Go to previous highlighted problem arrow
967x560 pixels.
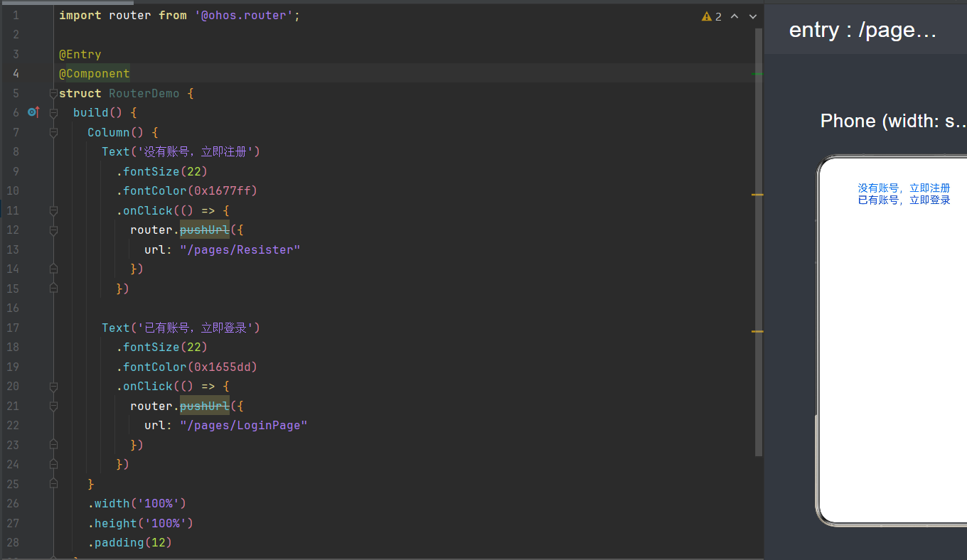735,16
